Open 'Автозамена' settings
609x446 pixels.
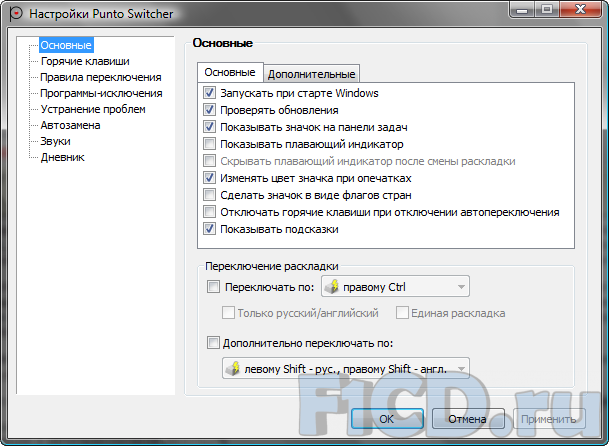[70, 125]
